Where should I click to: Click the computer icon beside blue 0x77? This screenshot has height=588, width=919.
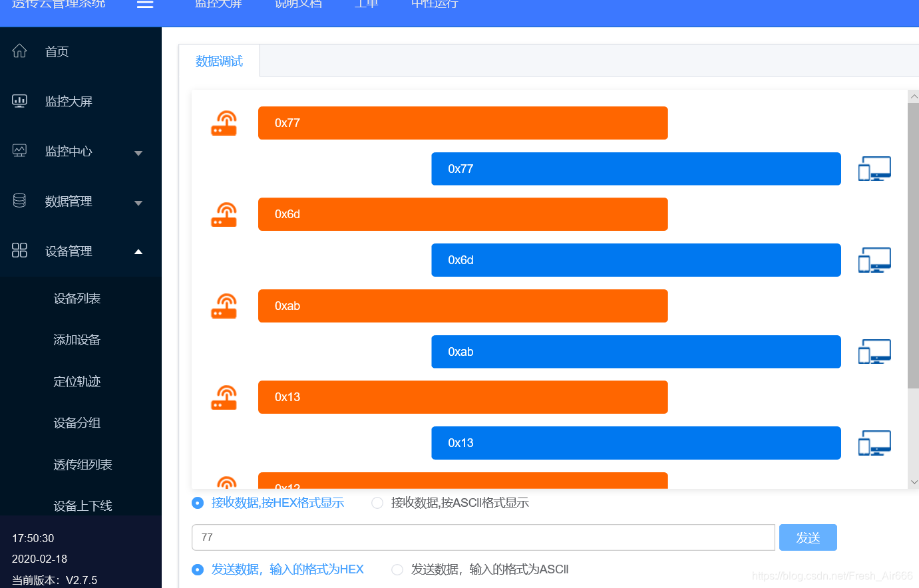click(874, 169)
